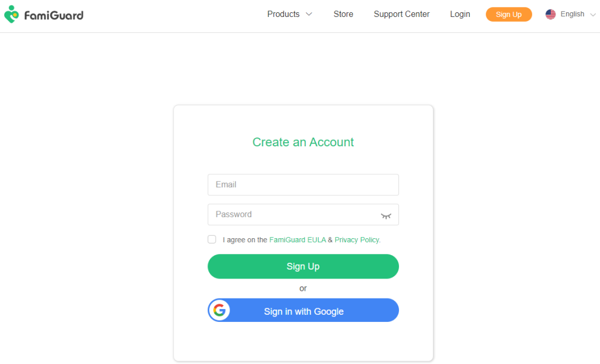View the Privacy Policy link
This screenshot has width=600, height=364.
357,240
